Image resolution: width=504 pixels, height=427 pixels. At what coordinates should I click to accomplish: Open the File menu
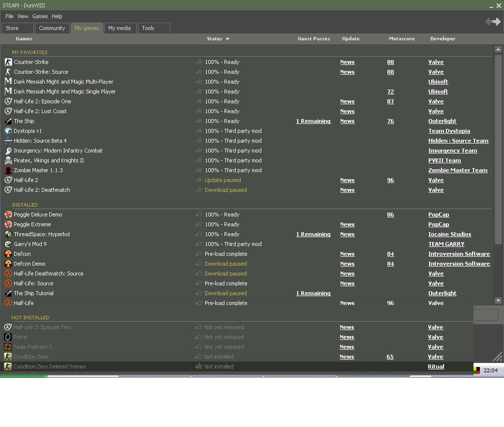tap(9, 16)
